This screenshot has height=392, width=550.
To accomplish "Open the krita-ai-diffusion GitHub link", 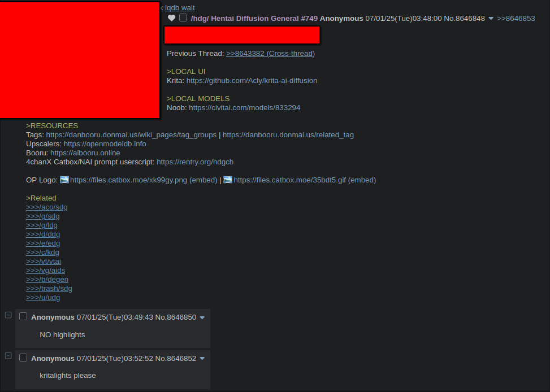I will [x=252, y=81].
